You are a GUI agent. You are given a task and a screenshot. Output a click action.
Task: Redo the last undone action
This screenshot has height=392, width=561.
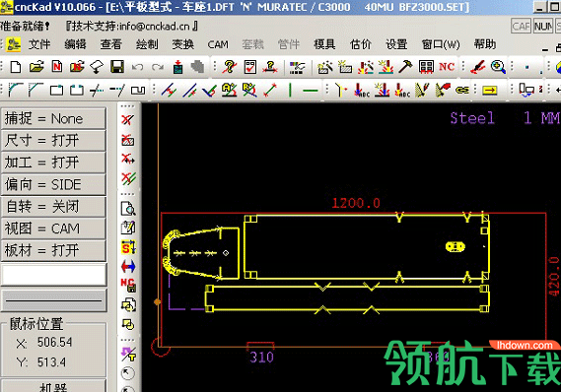point(158,67)
